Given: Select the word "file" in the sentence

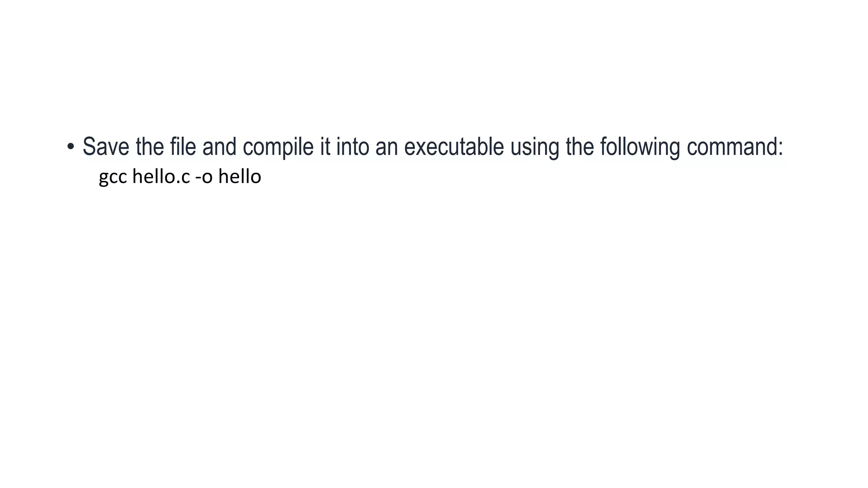Looking at the screenshot, I should click(x=183, y=147).
